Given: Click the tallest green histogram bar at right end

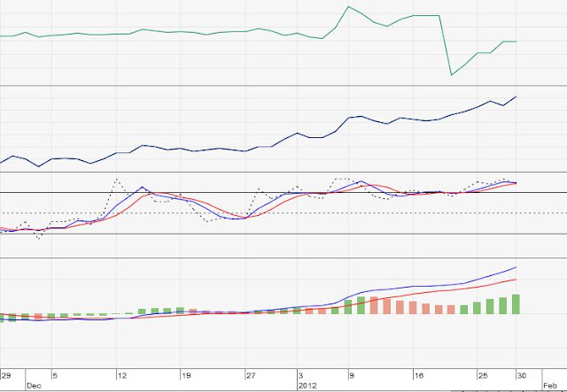Looking at the screenshot, I should coord(516,304).
